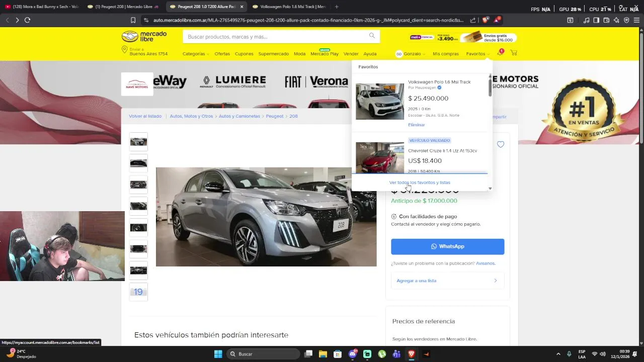The image size is (644, 362).
Task: Open Chevrolet Cruze favorite thumbnail
Action: pos(380,158)
